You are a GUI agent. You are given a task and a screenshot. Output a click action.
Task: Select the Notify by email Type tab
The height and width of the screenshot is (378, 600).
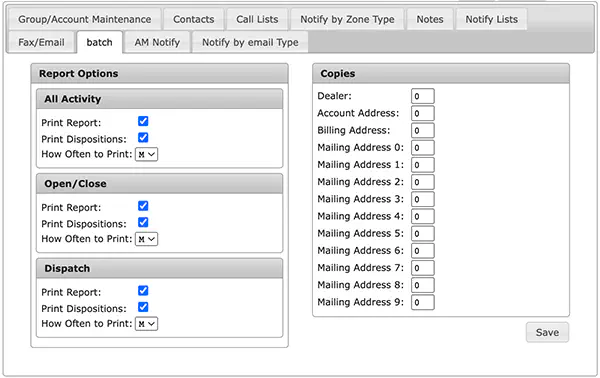point(250,42)
